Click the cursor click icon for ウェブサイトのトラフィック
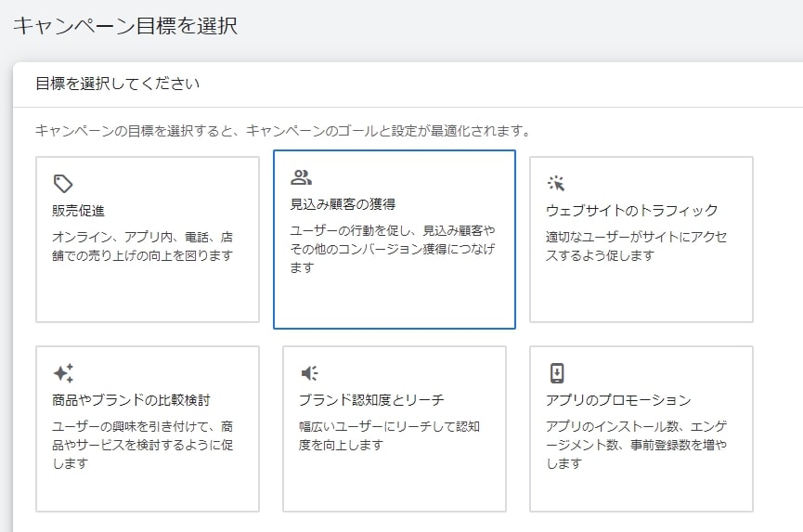The height and width of the screenshot is (532, 803). coord(556,183)
